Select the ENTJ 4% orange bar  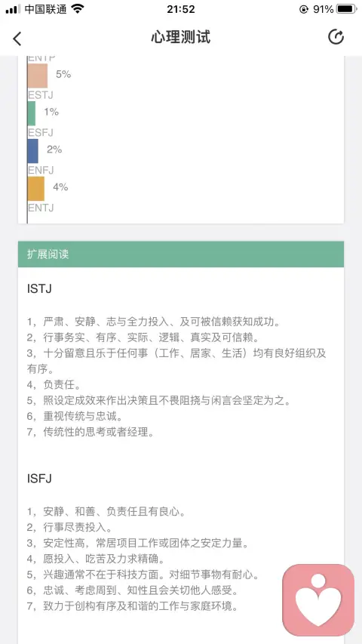pos(35,189)
